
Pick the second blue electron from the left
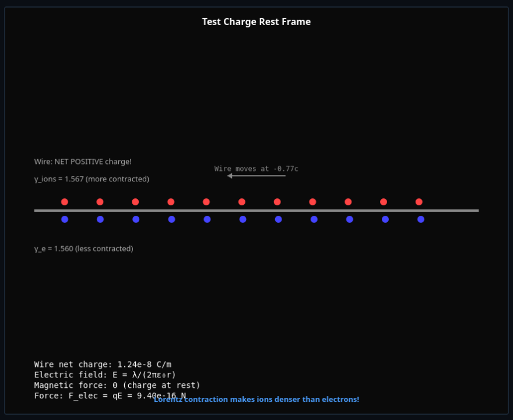tap(100, 219)
